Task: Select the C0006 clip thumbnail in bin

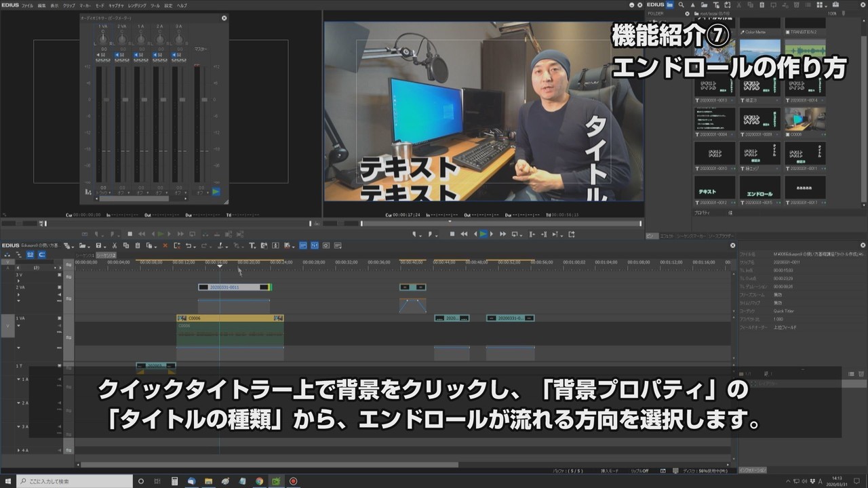Action: (x=805, y=119)
